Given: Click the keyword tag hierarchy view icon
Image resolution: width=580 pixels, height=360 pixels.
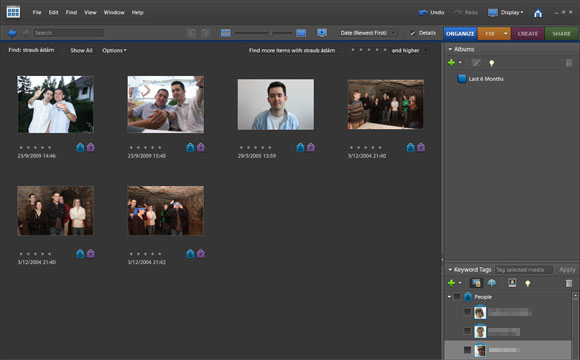Looking at the screenshot, I should [x=476, y=283].
